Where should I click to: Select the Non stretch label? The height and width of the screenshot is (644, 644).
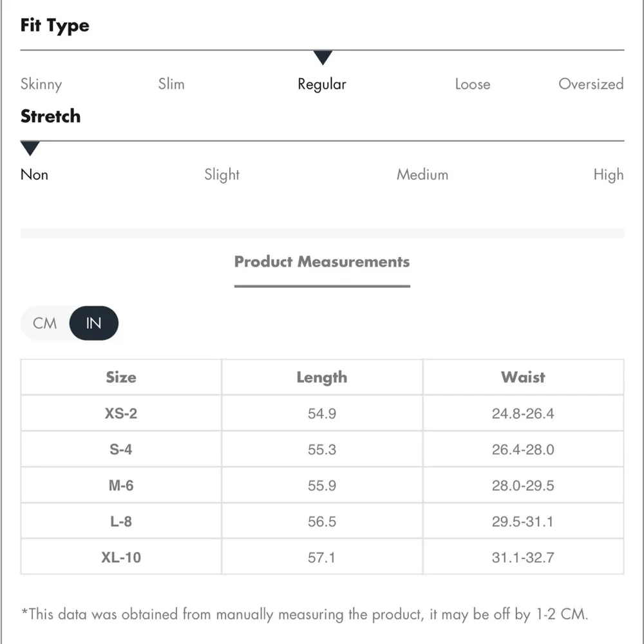35,175
